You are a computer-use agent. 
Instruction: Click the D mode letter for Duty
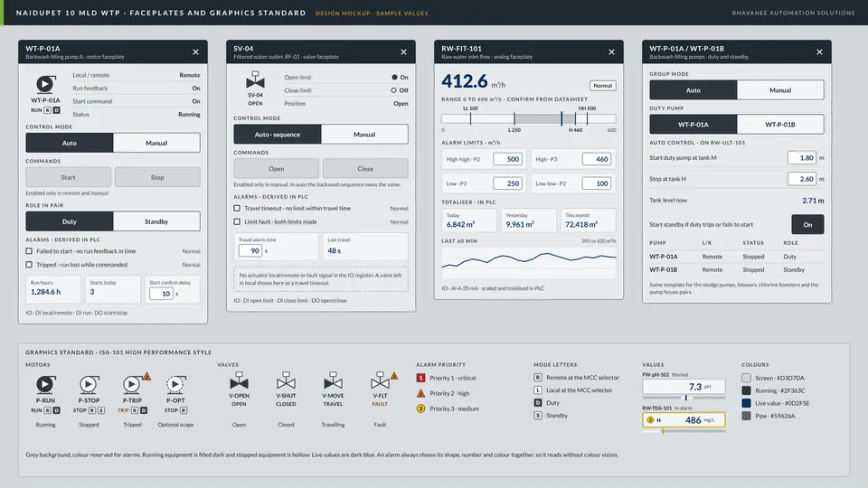(x=537, y=403)
